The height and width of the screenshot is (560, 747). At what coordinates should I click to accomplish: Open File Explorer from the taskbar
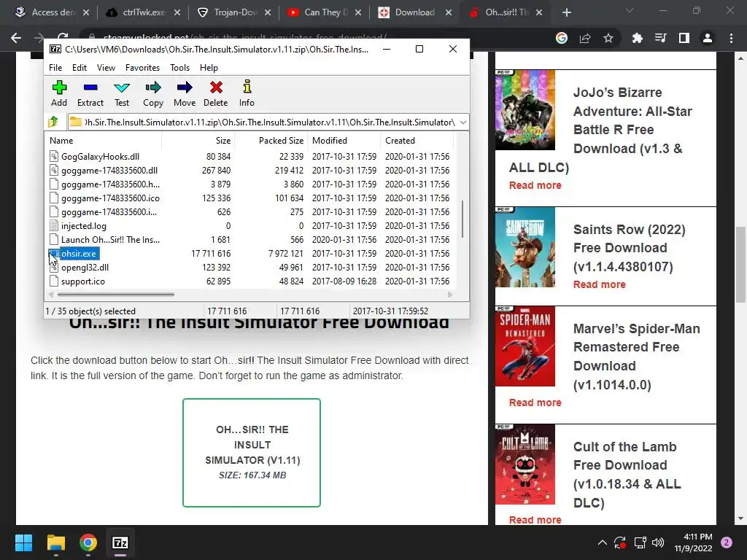[x=55, y=542]
